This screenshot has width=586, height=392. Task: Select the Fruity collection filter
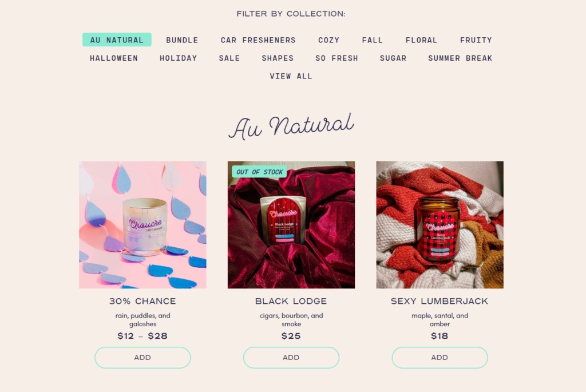tap(476, 40)
